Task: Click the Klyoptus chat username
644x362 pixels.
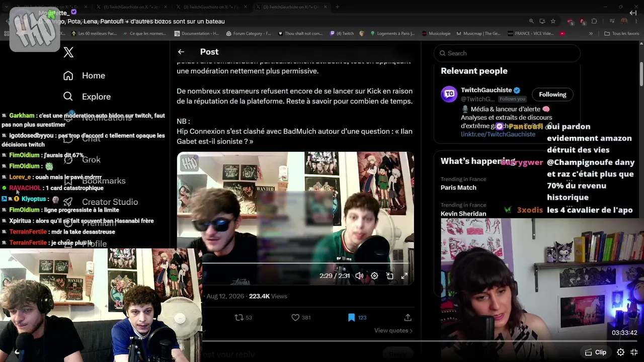Action: [34, 199]
